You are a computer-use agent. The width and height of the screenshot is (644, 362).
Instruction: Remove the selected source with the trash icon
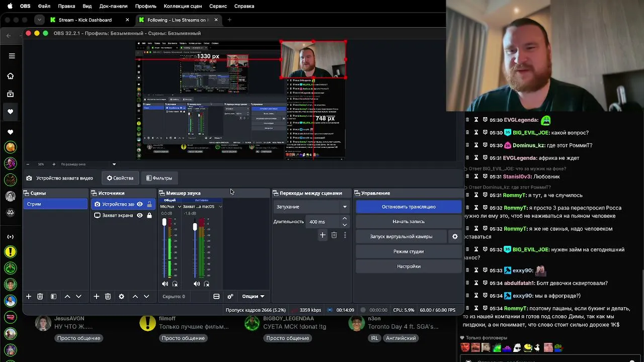point(108,297)
